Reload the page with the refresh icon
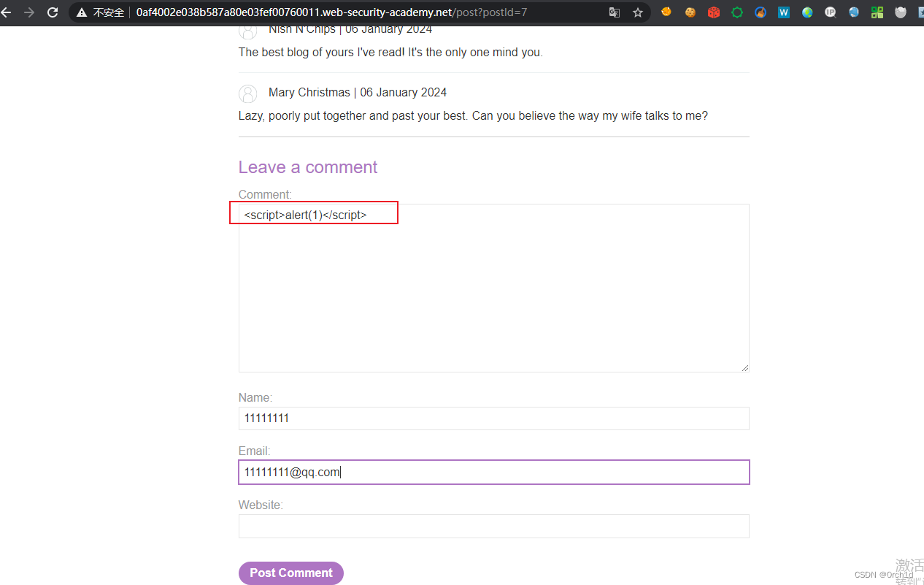The image size is (924, 585). click(x=53, y=12)
